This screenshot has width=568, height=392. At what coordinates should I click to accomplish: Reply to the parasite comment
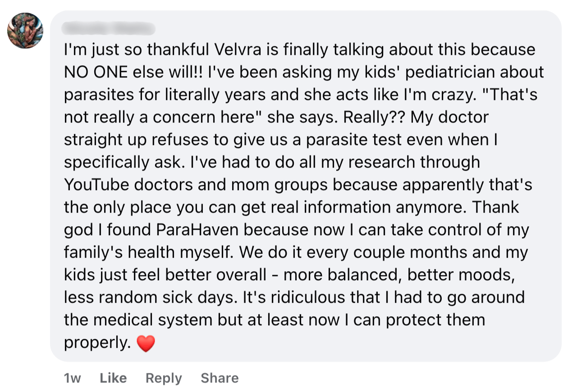pos(164,378)
